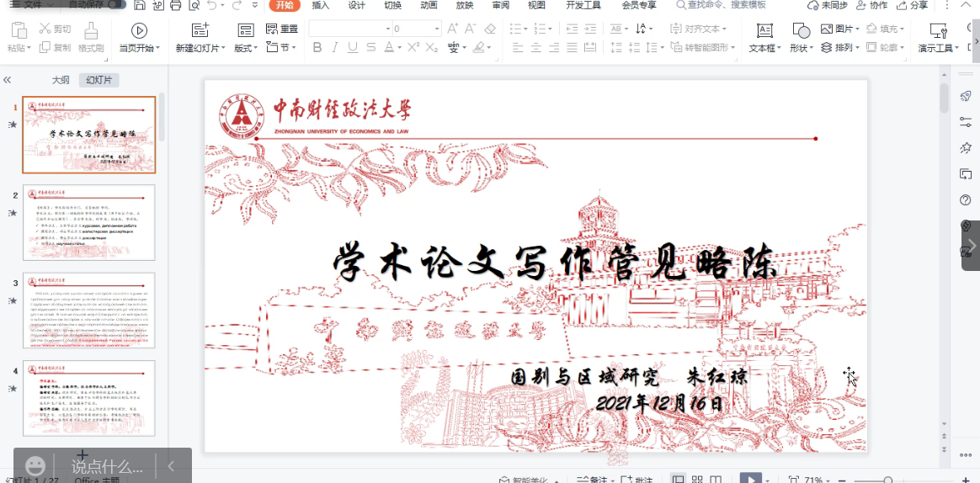Start slideshow with 当页开始 play icon
980x483 pixels.
click(x=139, y=32)
